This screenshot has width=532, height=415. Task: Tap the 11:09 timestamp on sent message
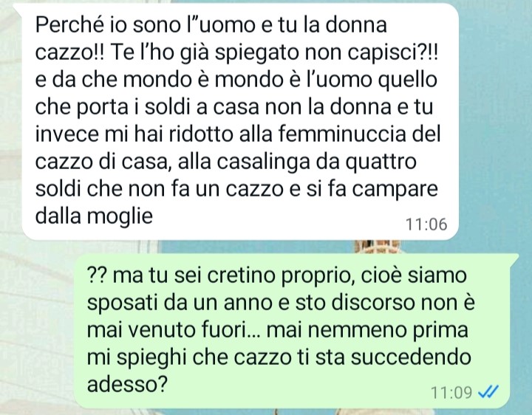click(451, 393)
